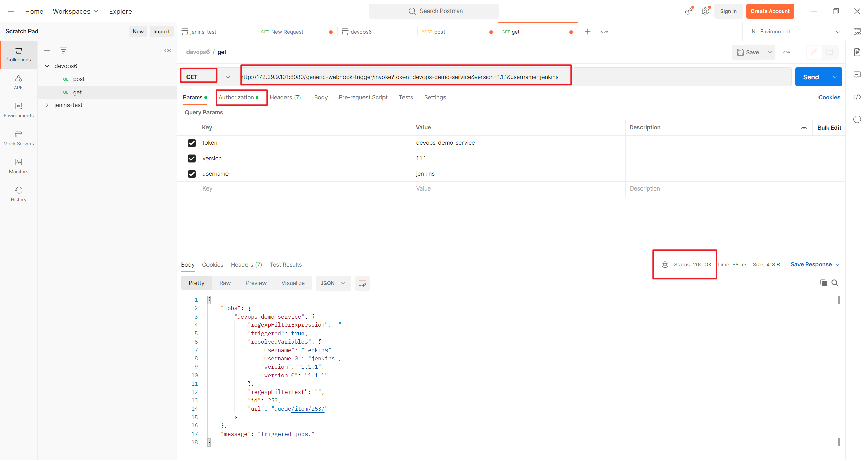
Task: Open the environment quick look icon
Action: pyautogui.click(x=857, y=32)
